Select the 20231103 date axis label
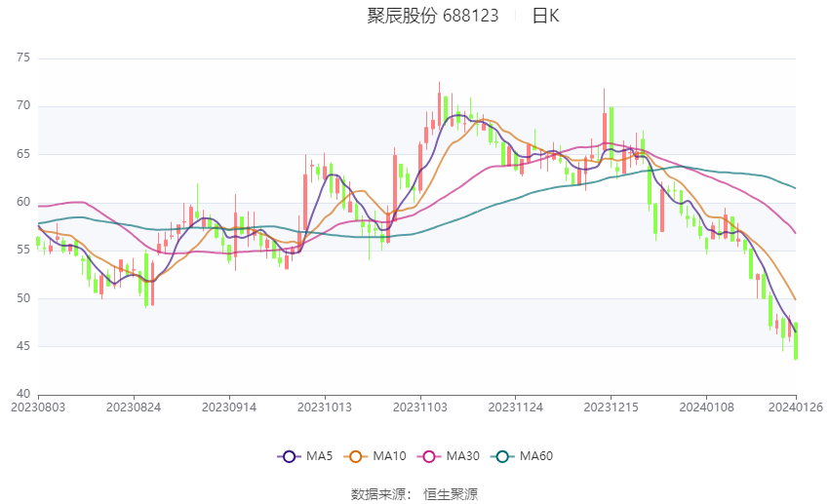829x504 pixels. pos(420,407)
